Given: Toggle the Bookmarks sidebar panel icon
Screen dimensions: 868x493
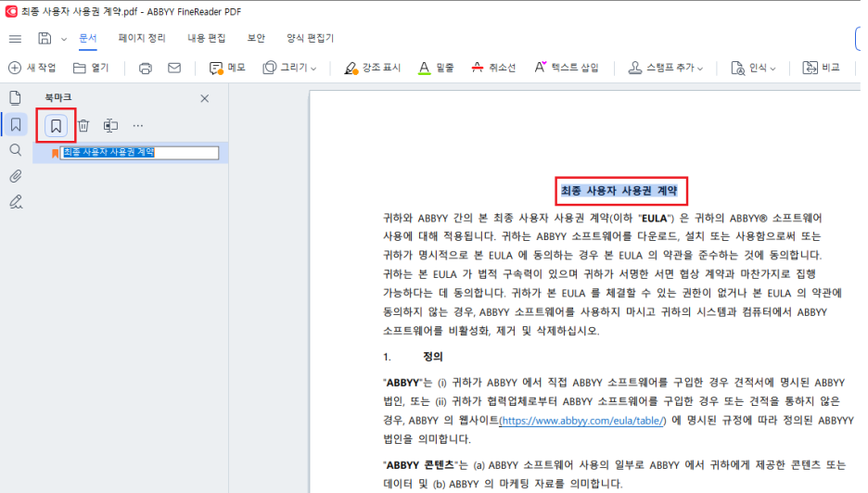Looking at the screenshot, I should tap(16, 124).
